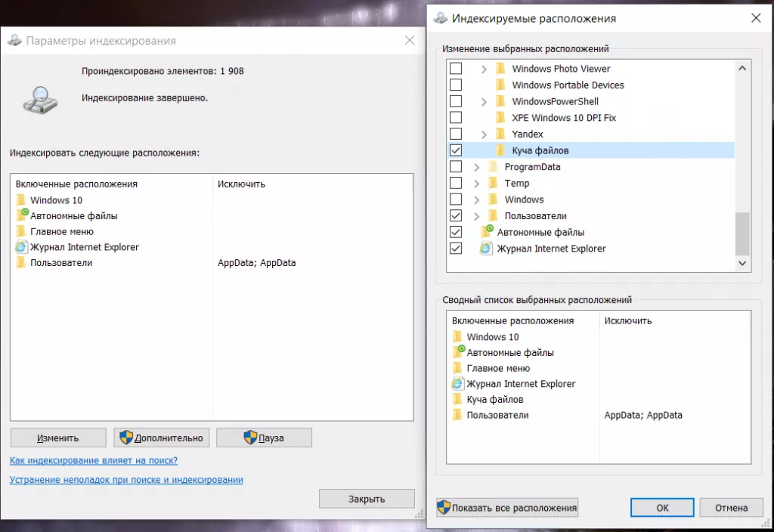This screenshot has width=774, height=532.
Task: Open the troubleshooting link about search and indexing
Action: click(126, 480)
